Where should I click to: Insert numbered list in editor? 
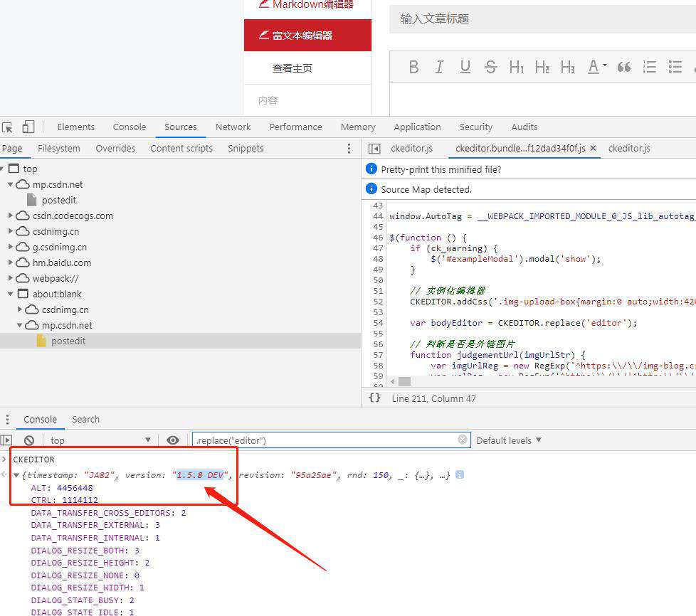pyautogui.click(x=650, y=67)
